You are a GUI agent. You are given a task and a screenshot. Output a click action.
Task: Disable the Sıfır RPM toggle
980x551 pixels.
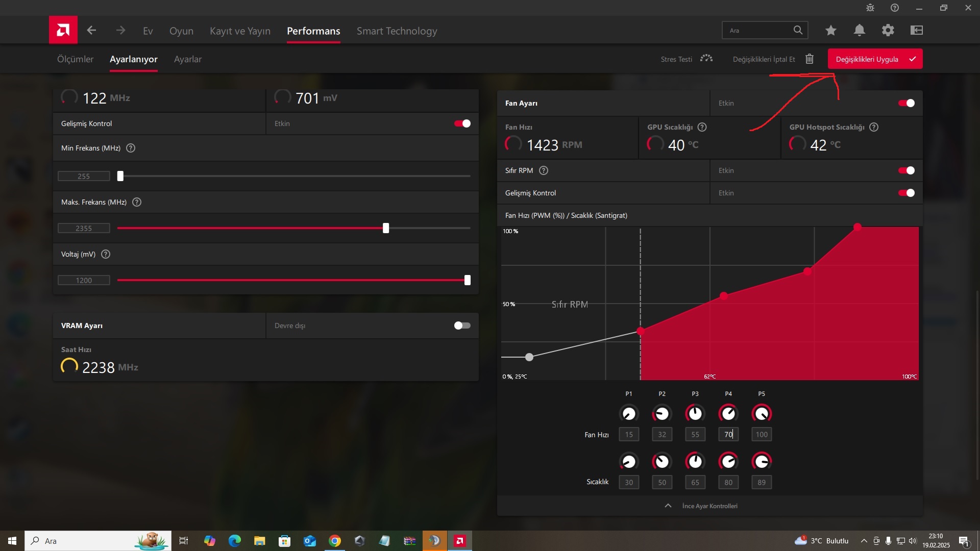906,171
